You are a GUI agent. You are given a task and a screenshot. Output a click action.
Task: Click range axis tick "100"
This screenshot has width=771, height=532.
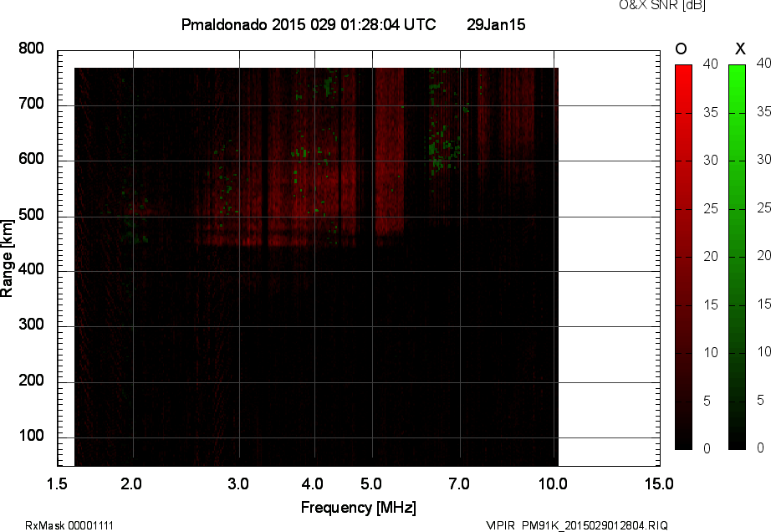coord(31,436)
